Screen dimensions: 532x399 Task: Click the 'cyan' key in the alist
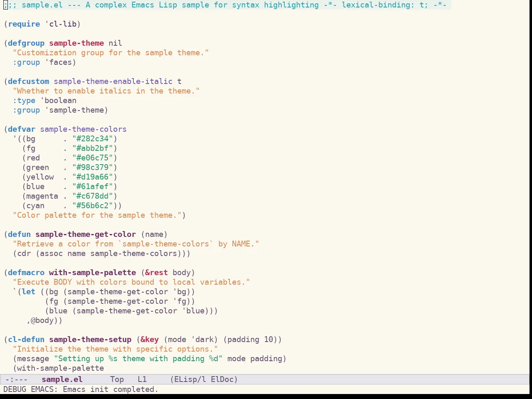[35, 206]
